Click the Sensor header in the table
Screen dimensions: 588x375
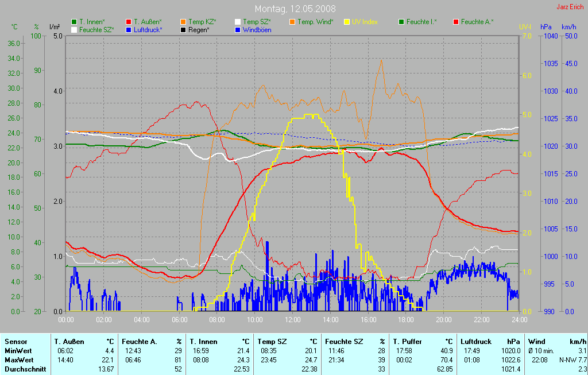click(16, 342)
